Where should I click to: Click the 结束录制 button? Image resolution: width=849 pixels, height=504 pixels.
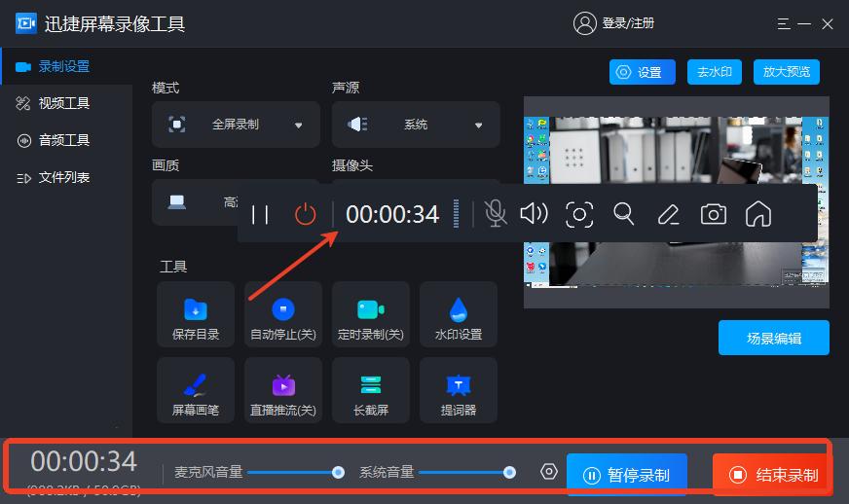click(x=773, y=475)
